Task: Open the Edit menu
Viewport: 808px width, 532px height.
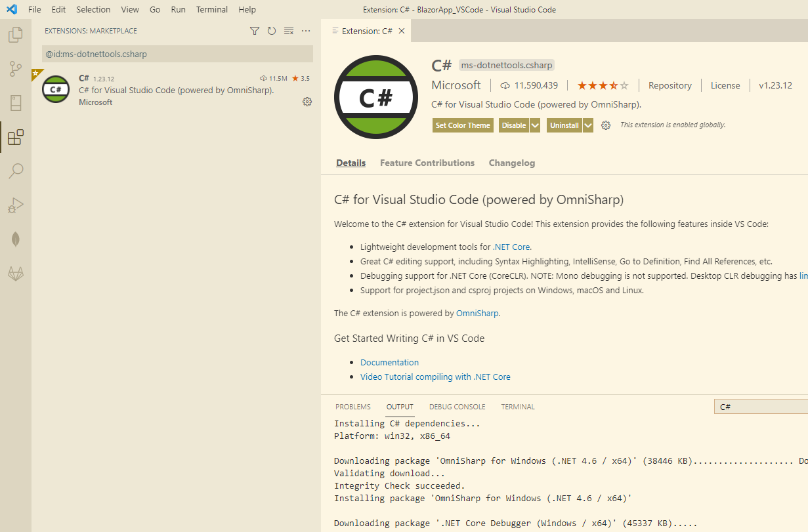Action: [58, 10]
